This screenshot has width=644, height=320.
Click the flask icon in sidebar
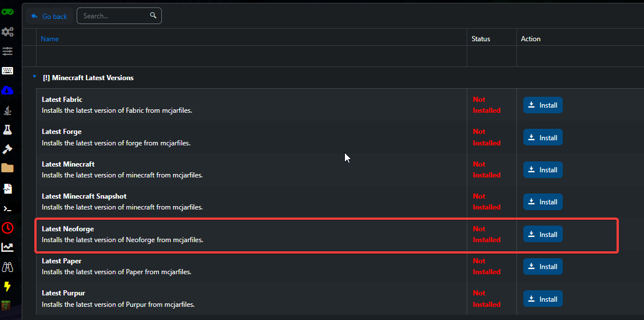[7, 130]
